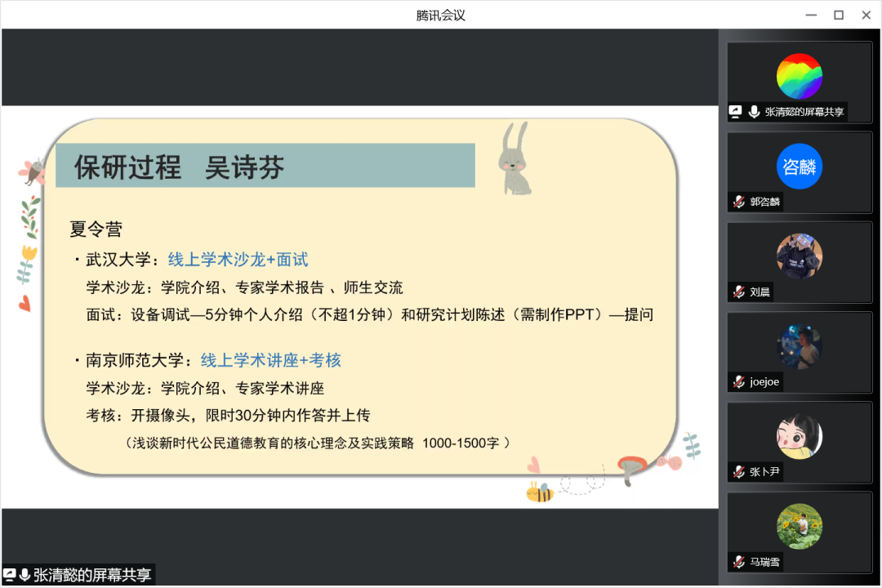Click the microphone icon in bottom-left presenter label
The height and width of the screenshot is (588, 882).
click(x=25, y=575)
